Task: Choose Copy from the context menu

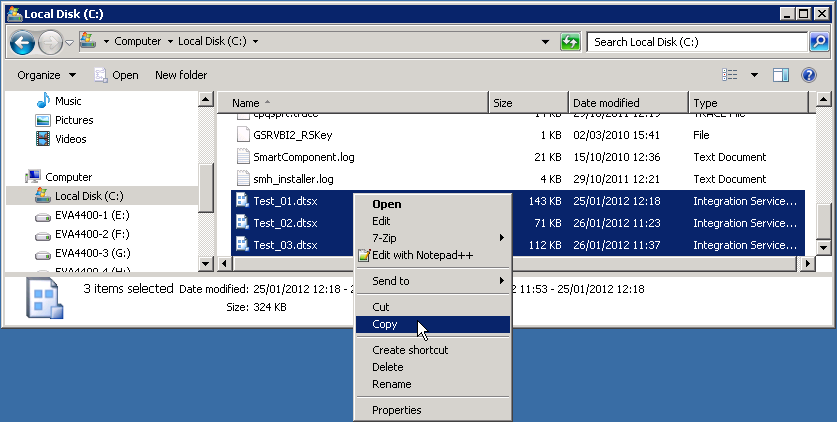Action: coord(433,324)
